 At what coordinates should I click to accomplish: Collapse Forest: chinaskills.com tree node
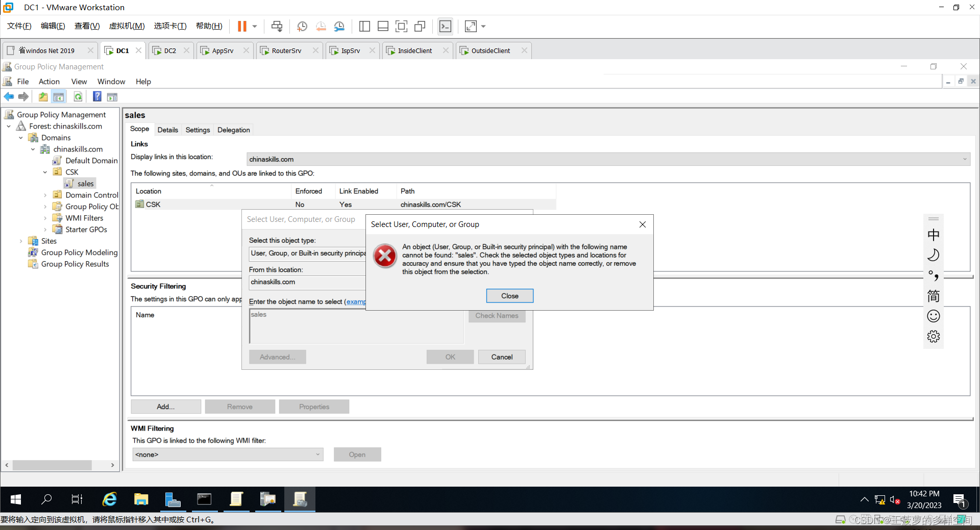(9, 126)
